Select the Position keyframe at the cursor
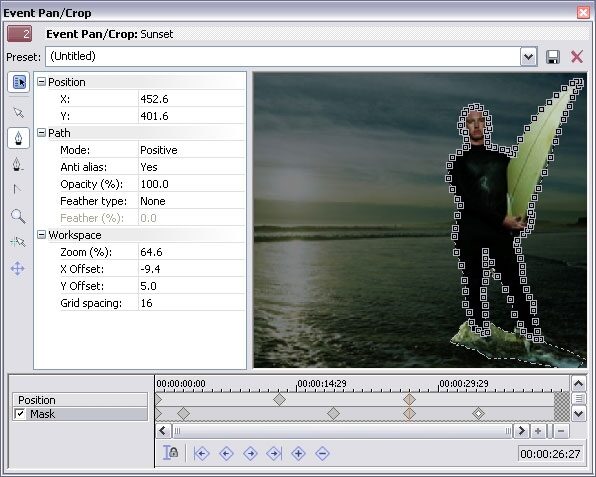 click(409, 399)
